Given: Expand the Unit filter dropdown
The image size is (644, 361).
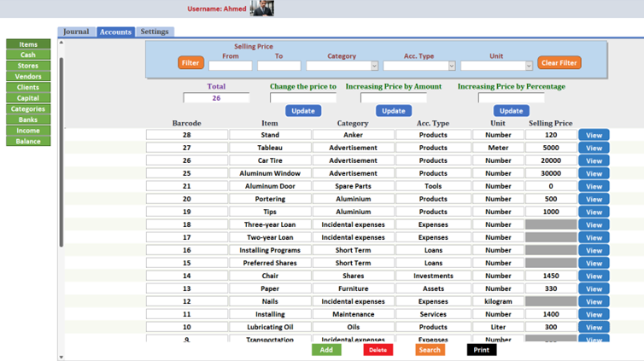Looking at the screenshot, I should (529, 66).
